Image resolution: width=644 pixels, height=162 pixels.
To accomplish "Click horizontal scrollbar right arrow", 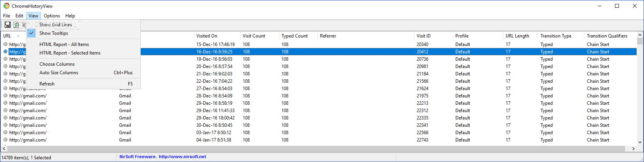I will pyautogui.click(x=633, y=148).
